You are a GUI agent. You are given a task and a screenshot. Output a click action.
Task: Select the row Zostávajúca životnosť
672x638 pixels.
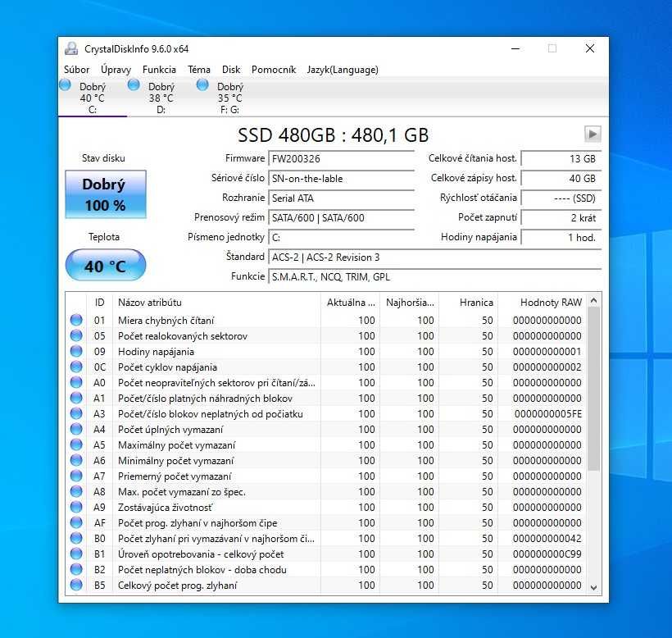[326, 508]
